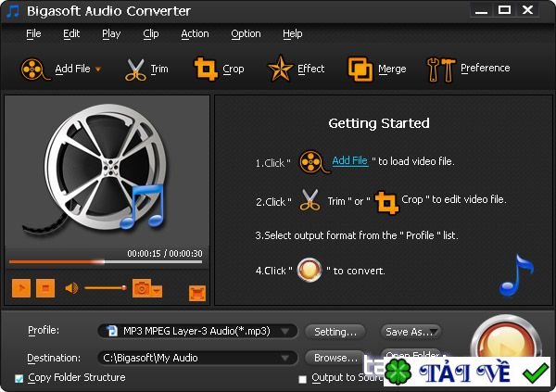Click the scissors icon in step 2
556x392 pixels.
pyautogui.click(x=310, y=201)
